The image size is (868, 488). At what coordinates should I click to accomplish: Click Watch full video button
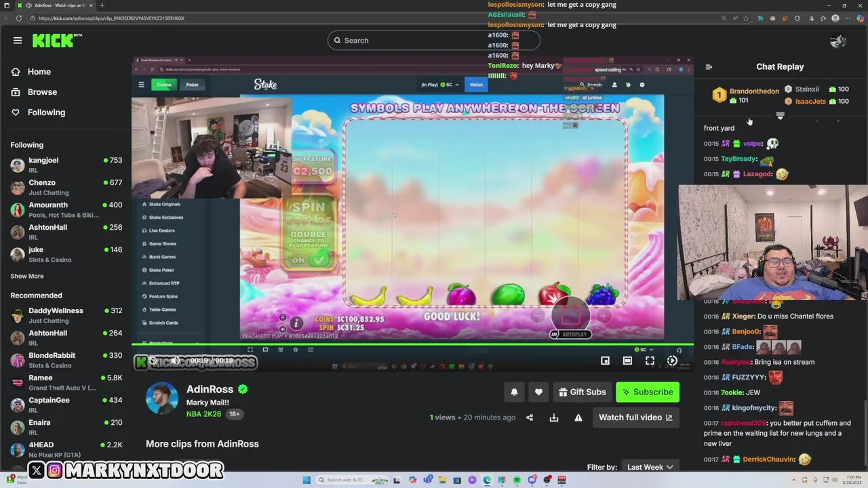tap(635, 418)
